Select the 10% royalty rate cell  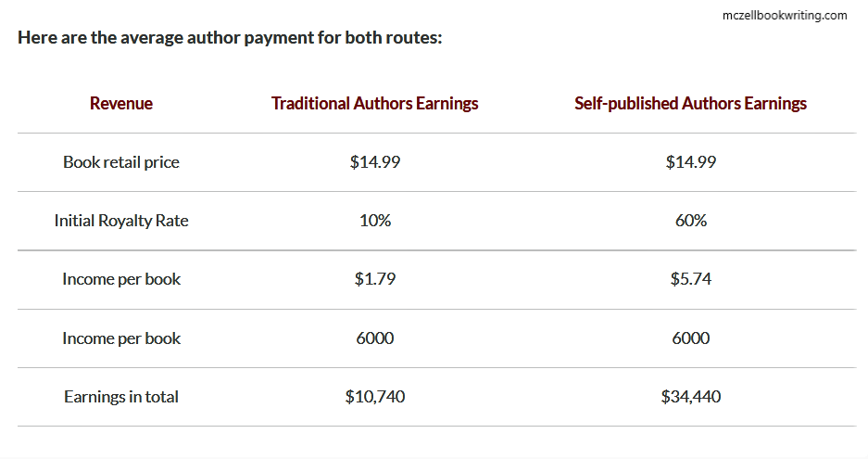(x=375, y=221)
